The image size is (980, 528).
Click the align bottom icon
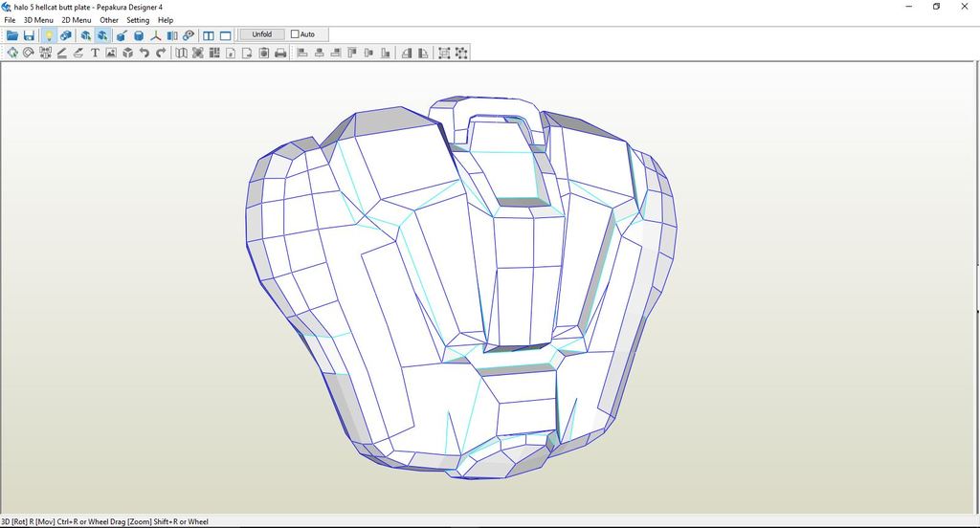pyautogui.click(x=385, y=54)
